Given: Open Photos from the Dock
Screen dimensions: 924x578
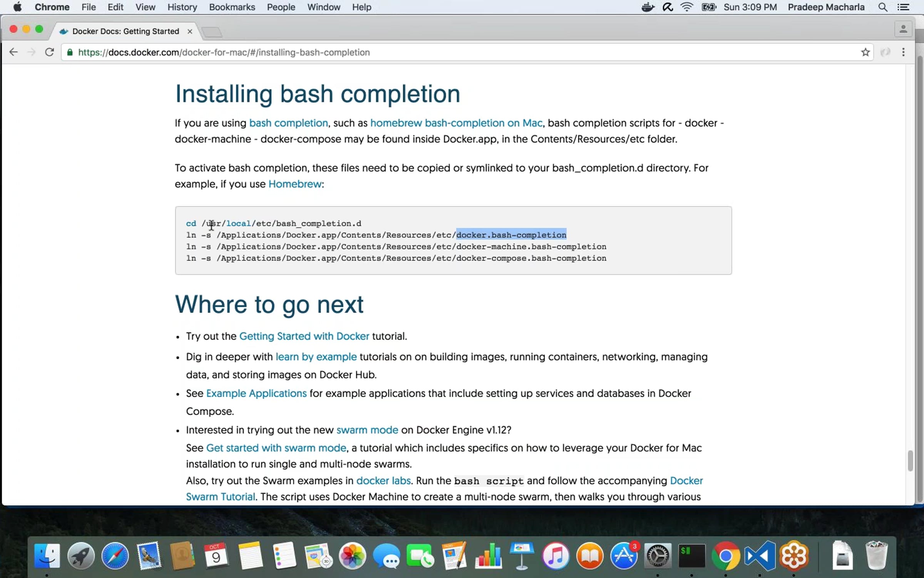Looking at the screenshot, I should click(352, 556).
